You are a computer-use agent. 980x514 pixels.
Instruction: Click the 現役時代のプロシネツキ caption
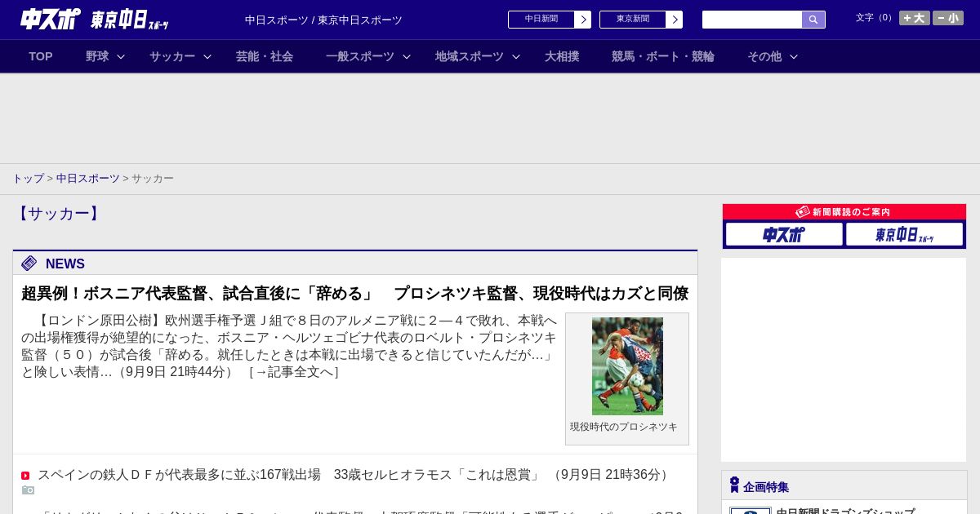coord(624,427)
